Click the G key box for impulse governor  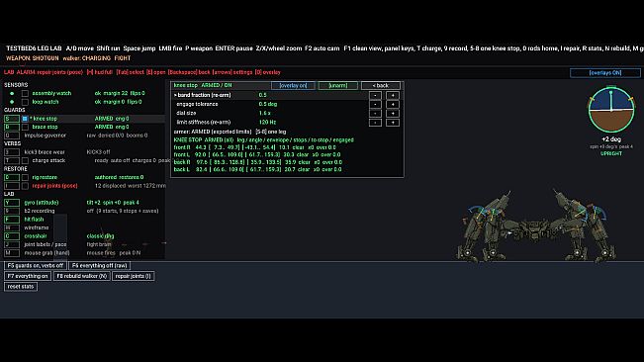point(12,136)
